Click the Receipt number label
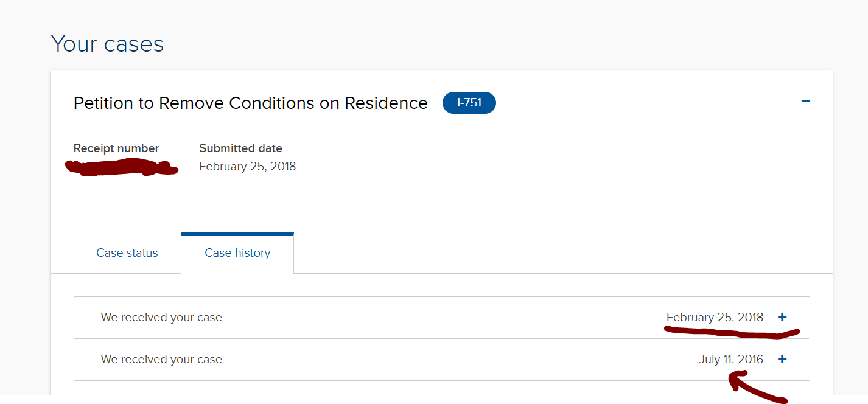Image resolution: width=868 pixels, height=404 pixels. (116, 148)
